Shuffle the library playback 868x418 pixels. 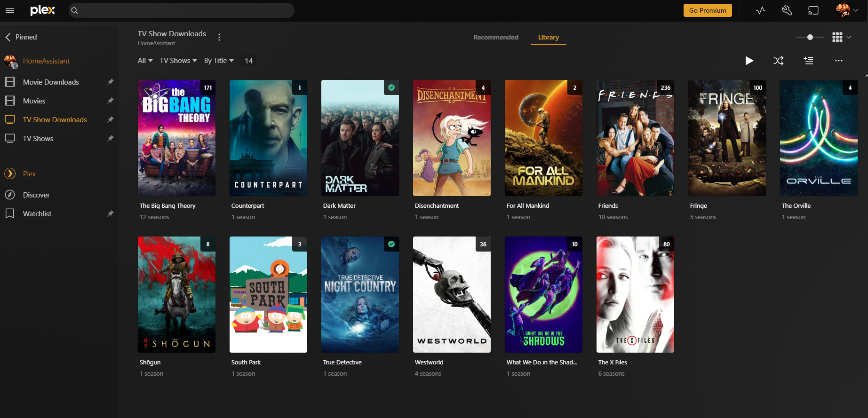(779, 61)
